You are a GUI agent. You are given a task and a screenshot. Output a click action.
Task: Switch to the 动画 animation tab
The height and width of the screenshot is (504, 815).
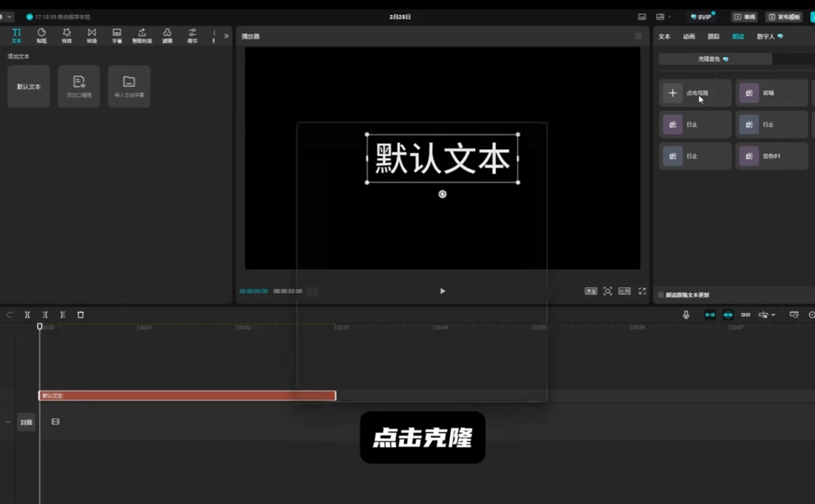coord(689,37)
